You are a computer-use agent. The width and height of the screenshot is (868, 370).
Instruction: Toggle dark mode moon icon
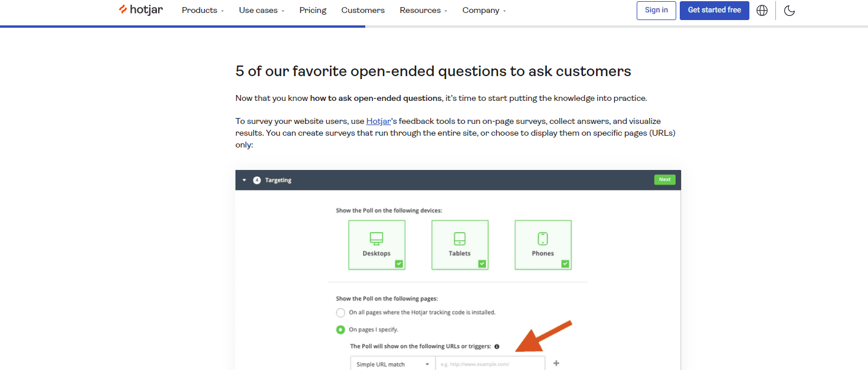(x=790, y=11)
